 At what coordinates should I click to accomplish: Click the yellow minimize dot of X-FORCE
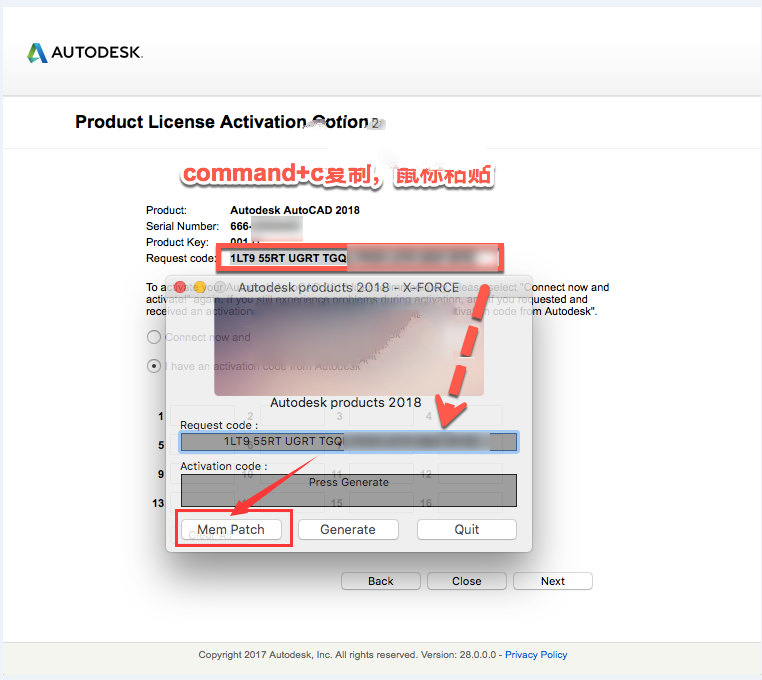pyautogui.click(x=200, y=287)
